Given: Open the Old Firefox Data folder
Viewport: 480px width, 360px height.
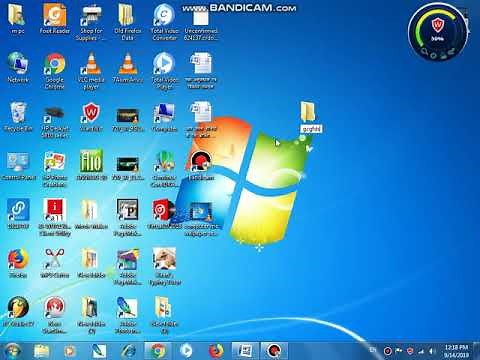Looking at the screenshot, I should (x=128, y=22).
